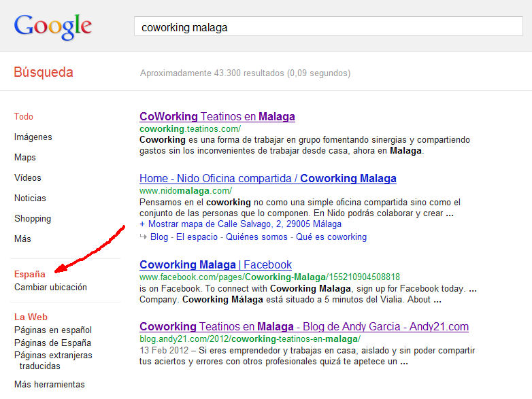532x399 pixels.
Task: Click the blog.andy21.com URL text
Action: (x=250, y=339)
